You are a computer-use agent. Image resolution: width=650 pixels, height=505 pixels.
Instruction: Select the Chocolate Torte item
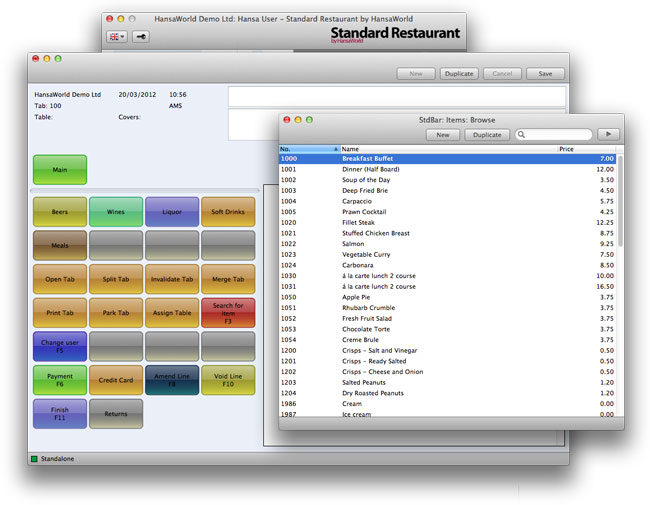point(448,329)
